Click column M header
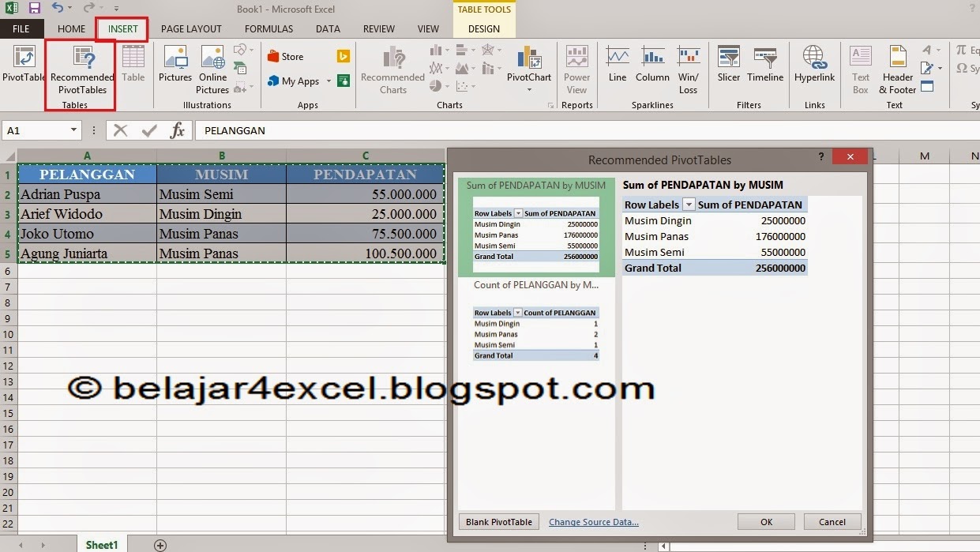The height and width of the screenshot is (552, 980). [x=925, y=156]
